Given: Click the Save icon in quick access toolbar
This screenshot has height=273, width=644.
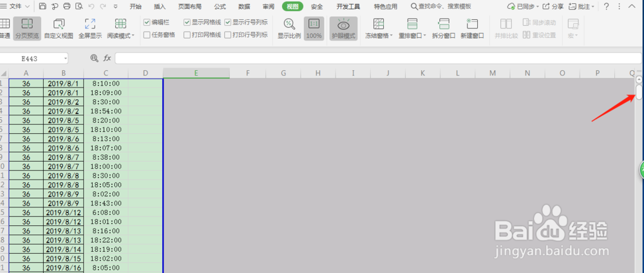Looking at the screenshot, I should click(x=43, y=6).
